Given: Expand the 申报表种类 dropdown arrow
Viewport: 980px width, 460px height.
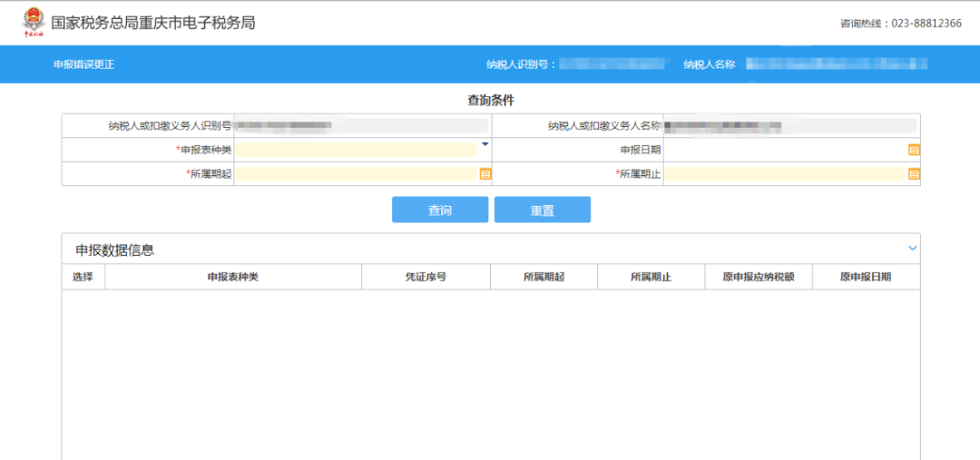Looking at the screenshot, I should tap(485, 145).
